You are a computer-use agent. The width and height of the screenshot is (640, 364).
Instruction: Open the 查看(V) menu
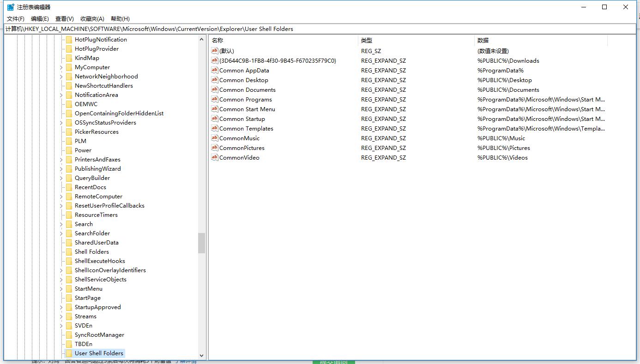tap(65, 18)
